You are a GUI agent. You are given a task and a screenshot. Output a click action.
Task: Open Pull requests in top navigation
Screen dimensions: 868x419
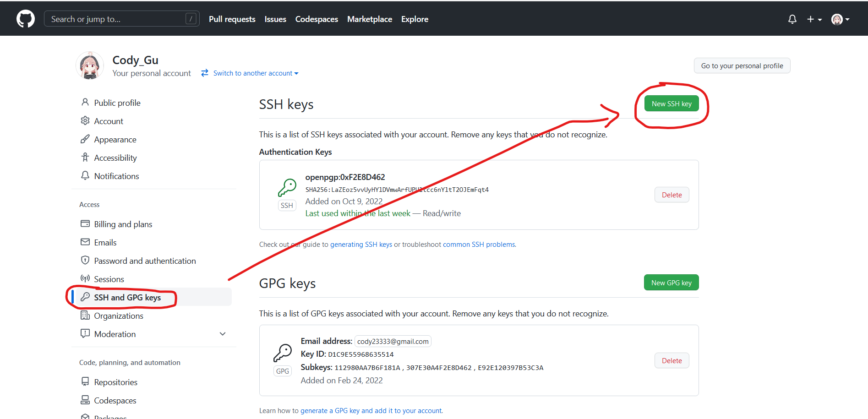[x=232, y=19]
